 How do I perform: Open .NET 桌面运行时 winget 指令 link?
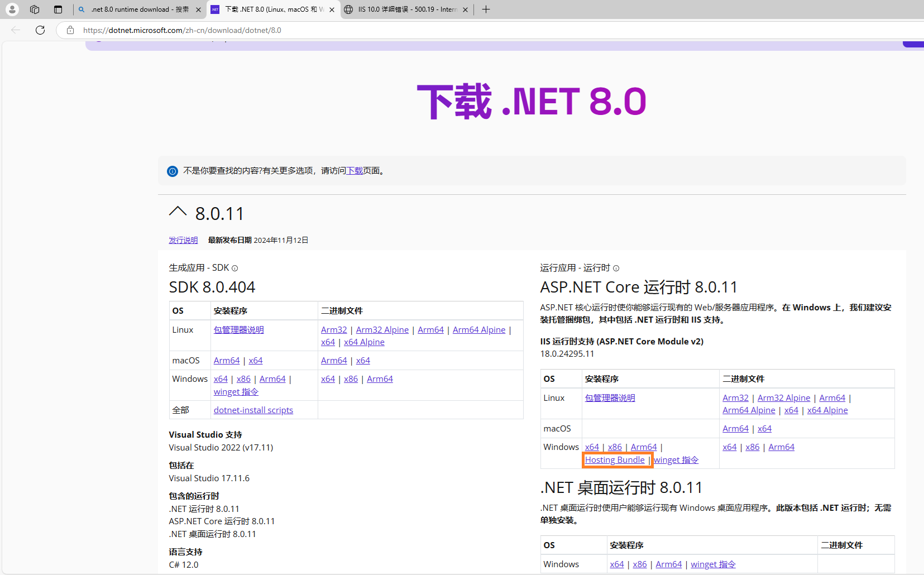pyautogui.click(x=713, y=564)
